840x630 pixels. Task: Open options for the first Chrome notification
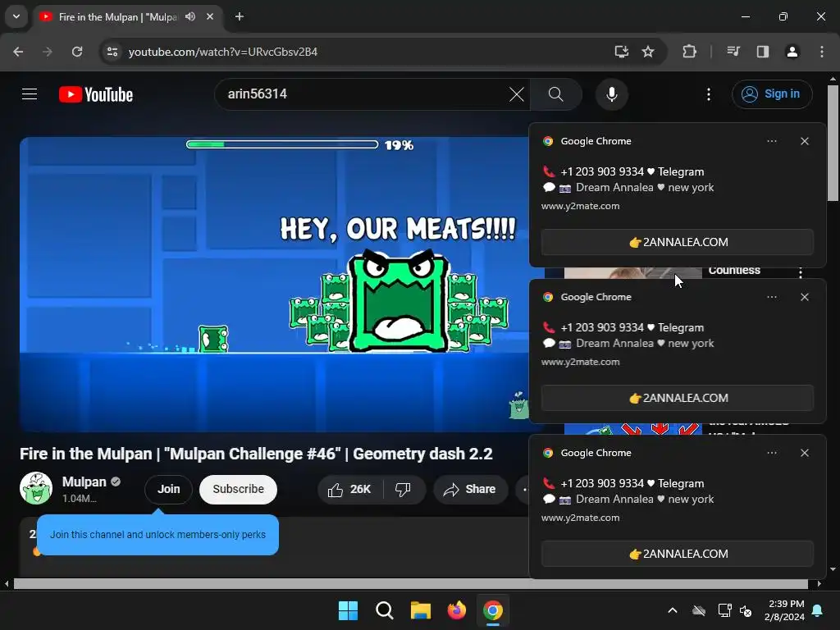771,141
